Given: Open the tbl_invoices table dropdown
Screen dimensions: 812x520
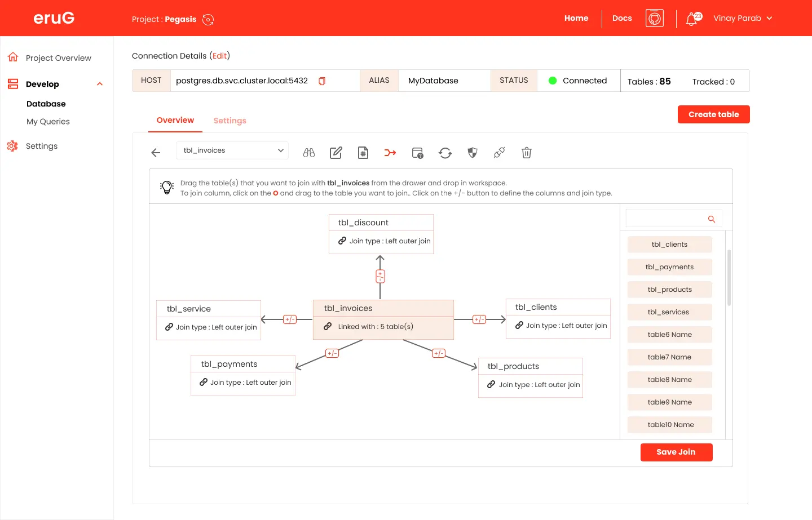Looking at the screenshot, I should click(232, 150).
